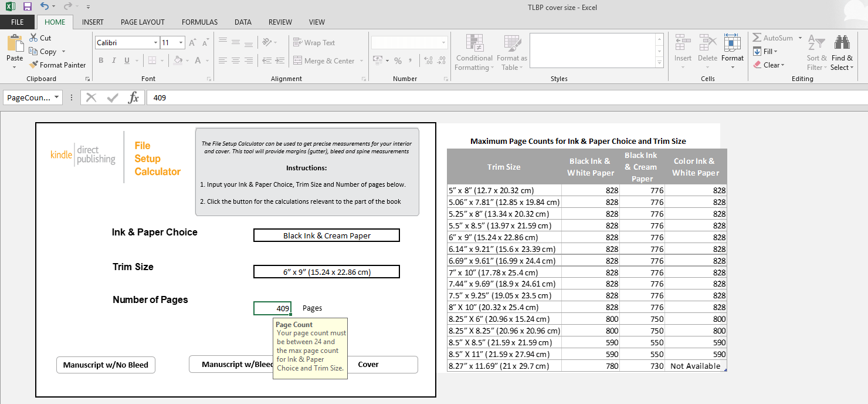Click the Manuscript w/No Bleed button

tap(106, 365)
